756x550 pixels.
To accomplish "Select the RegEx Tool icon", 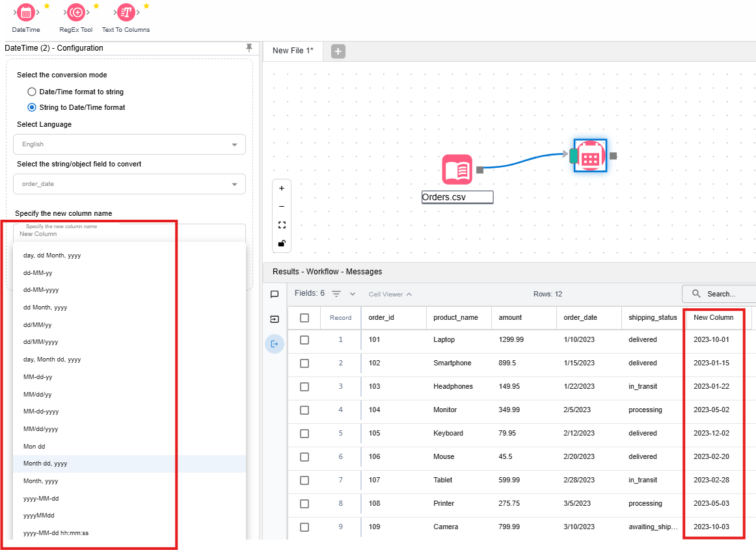I will point(76,12).
